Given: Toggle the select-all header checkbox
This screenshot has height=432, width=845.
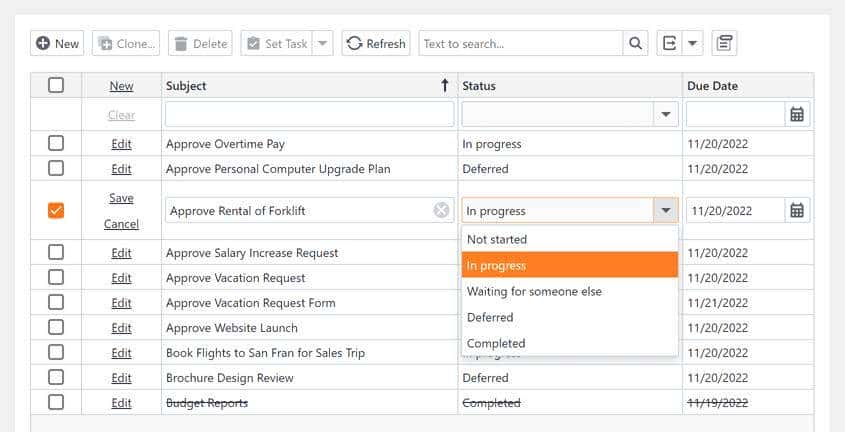Looking at the screenshot, I should (x=56, y=86).
